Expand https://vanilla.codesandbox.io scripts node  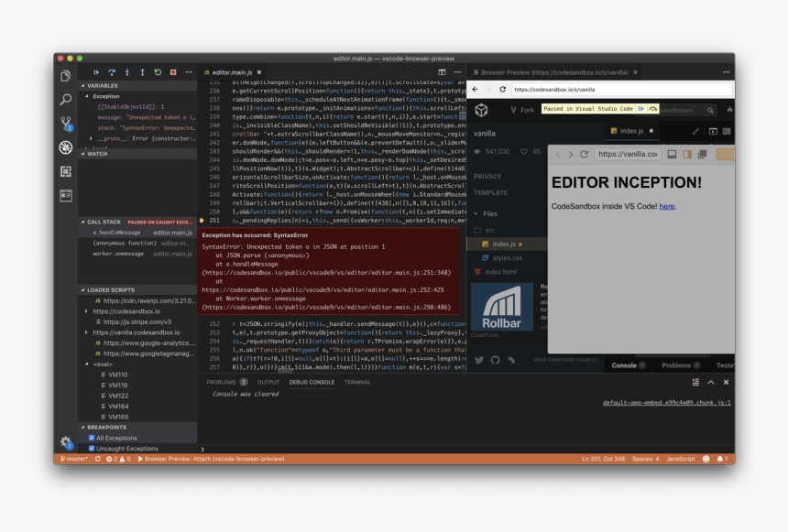tap(87, 332)
